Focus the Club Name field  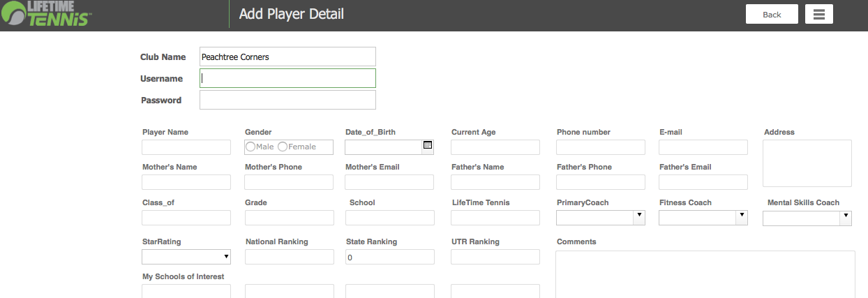[287, 57]
